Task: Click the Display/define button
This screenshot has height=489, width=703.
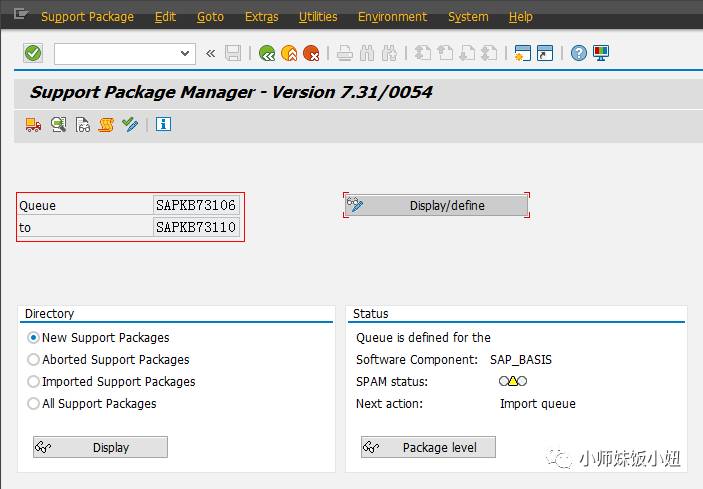Action: tap(436, 205)
